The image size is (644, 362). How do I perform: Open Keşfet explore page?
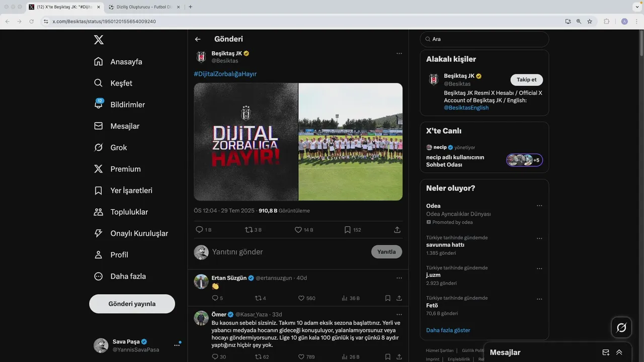click(x=113, y=83)
